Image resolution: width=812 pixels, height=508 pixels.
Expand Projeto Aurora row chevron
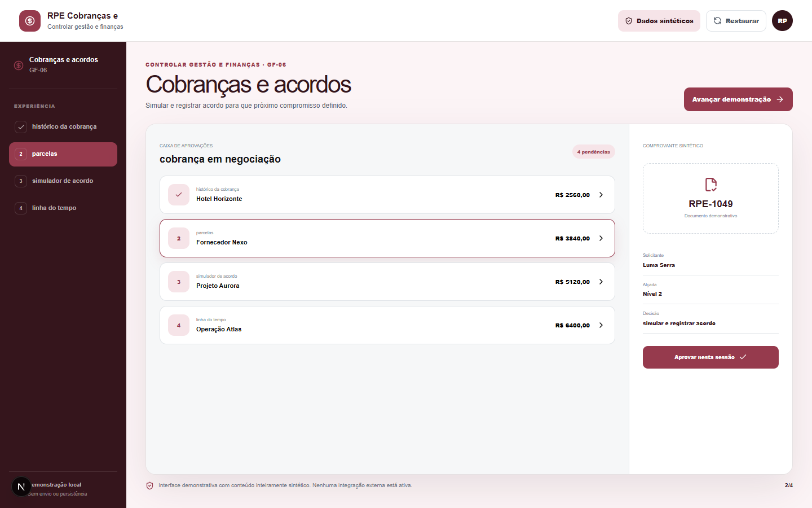click(601, 282)
